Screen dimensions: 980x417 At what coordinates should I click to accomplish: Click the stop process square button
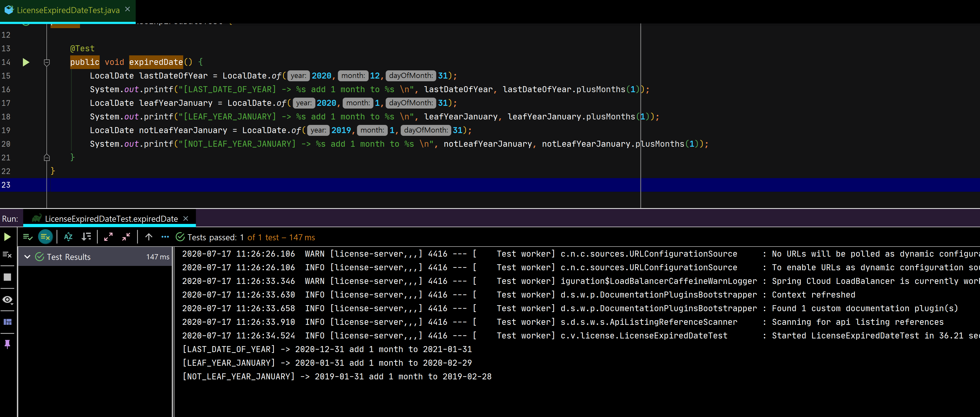click(7, 277)
